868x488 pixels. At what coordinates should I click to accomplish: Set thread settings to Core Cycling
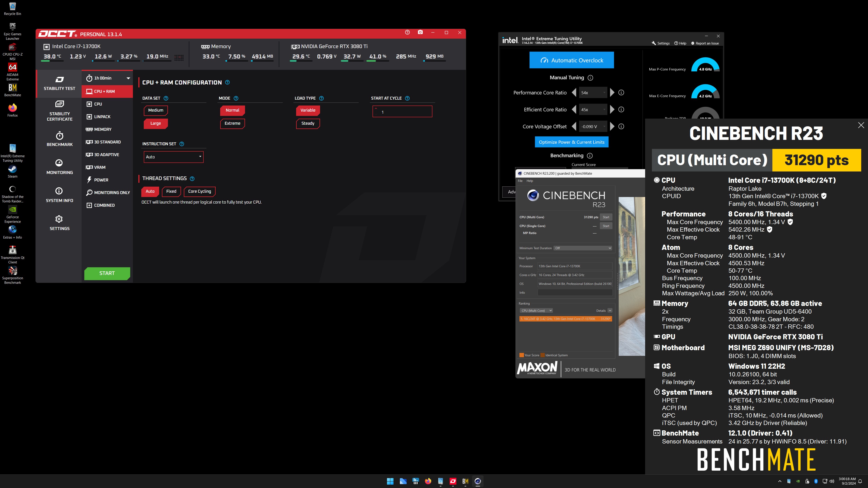click(x=199, y=191)
